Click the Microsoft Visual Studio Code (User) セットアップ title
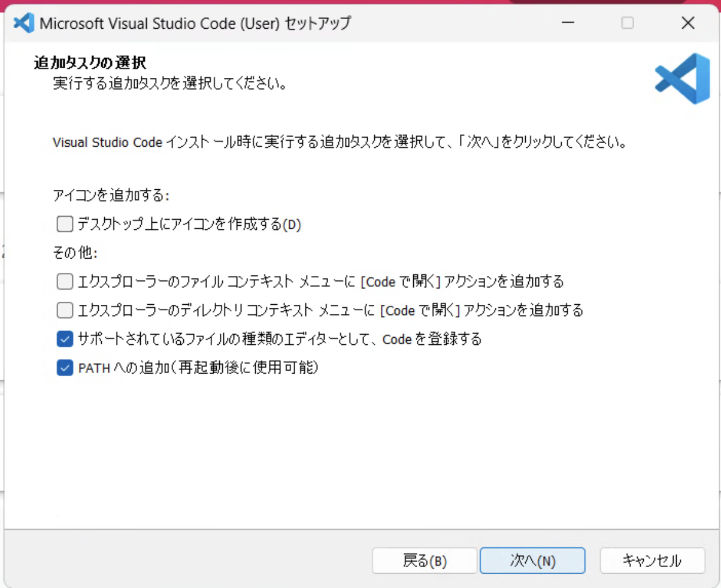 coord(195,23)
